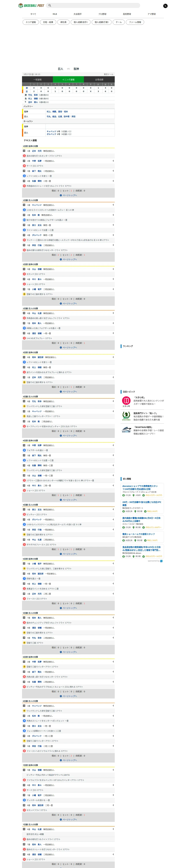Open 個人成績(打者) batter stats button
This screenshot has height=868, width=186.
102,22
